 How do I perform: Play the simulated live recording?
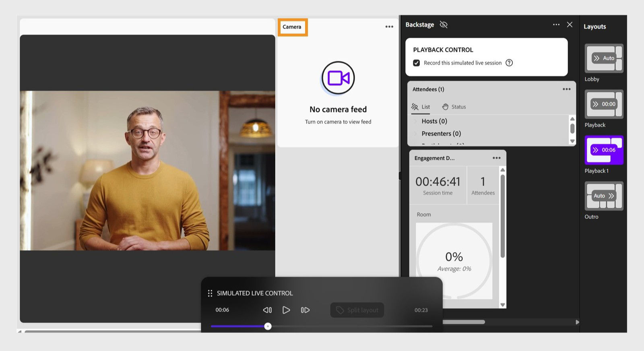[286, 310]
